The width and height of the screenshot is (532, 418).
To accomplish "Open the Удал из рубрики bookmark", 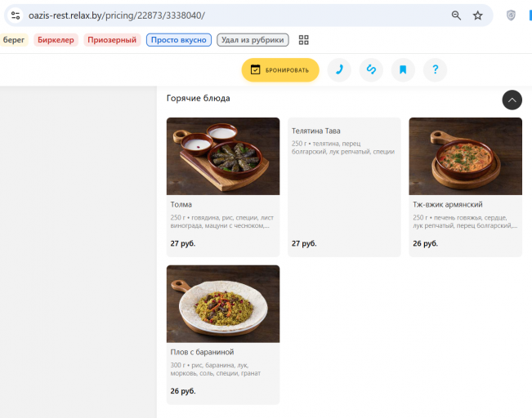I will tap(253, 40).
